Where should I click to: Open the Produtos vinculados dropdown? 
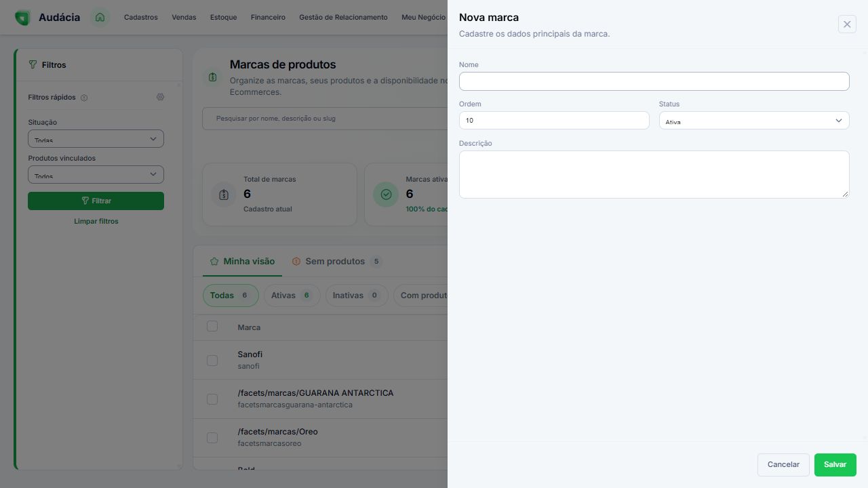pos(96,174)
